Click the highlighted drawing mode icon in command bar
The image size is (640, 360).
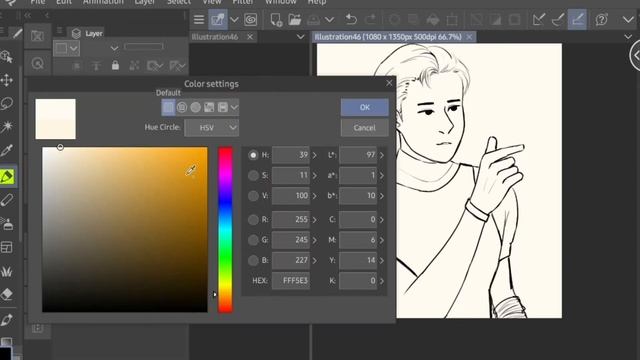click(218, 20)
